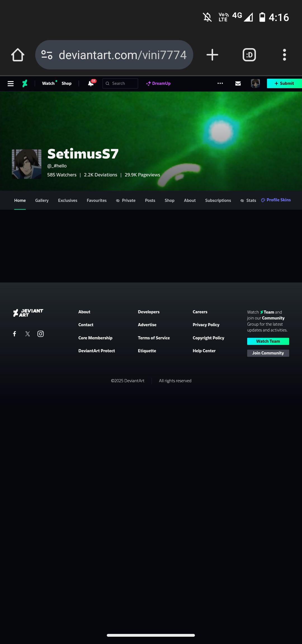Open DeviantArt's Instagram icon in footer
Screen dimensions: 302x644
[x=41, y=334]
